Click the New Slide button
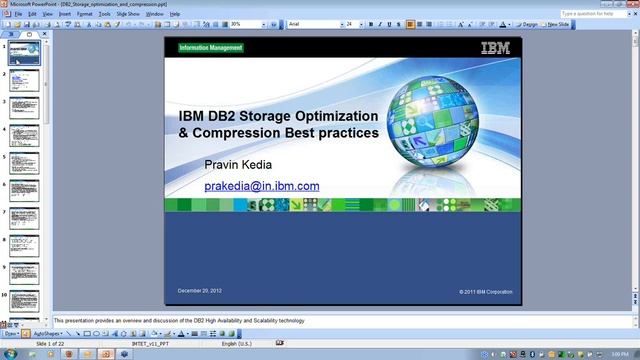This screenshot has width=640, height=360. click(555, 24)
